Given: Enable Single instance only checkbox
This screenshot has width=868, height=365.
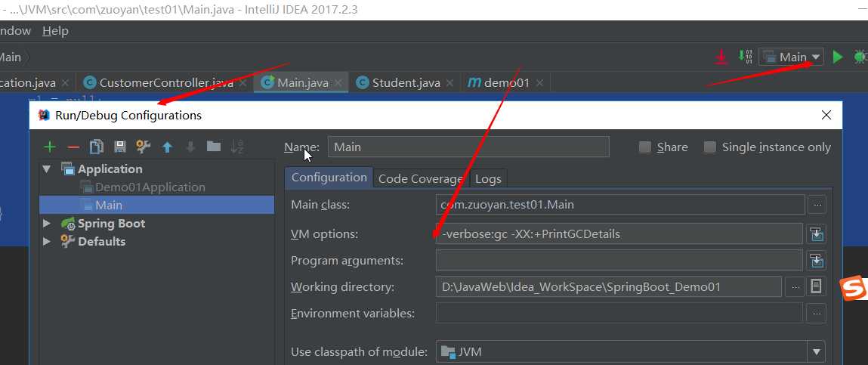Looking at the screenshot, I should pos(709,147).
